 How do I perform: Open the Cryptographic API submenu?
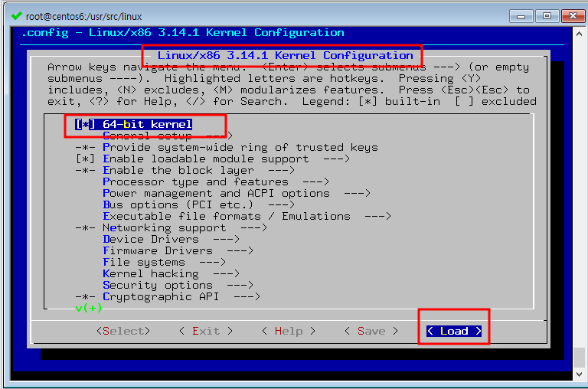click(181, 296)
